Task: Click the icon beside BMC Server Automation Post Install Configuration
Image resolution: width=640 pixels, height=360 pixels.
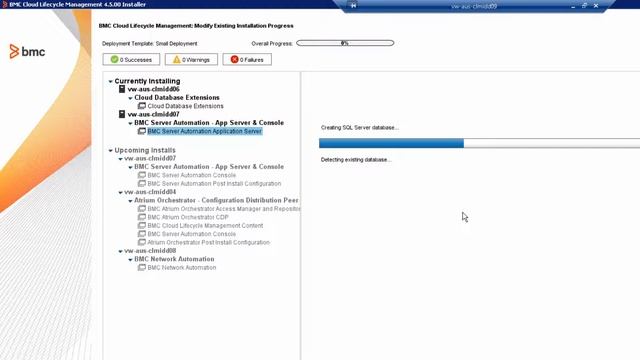Action: [x=142, y=183]
